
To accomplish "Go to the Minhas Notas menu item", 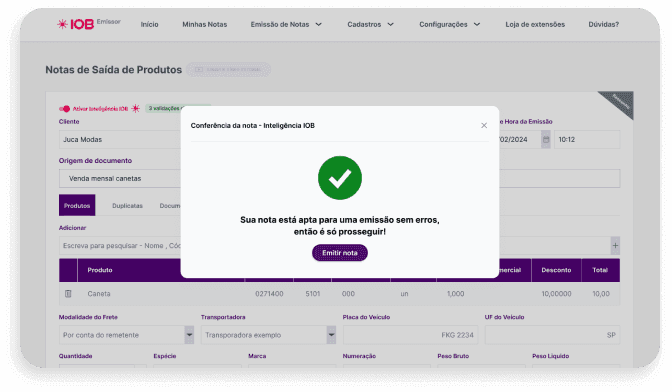I will (204, 24).
